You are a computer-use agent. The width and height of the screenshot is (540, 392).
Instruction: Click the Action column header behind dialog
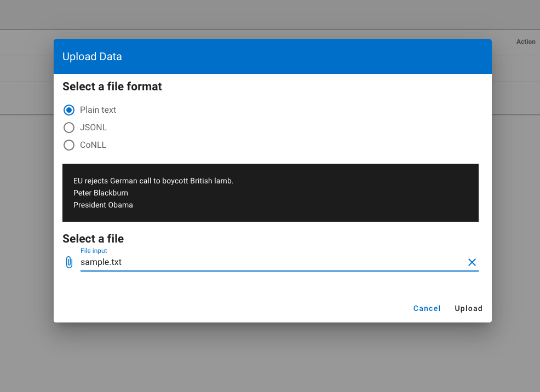(526, 42)
